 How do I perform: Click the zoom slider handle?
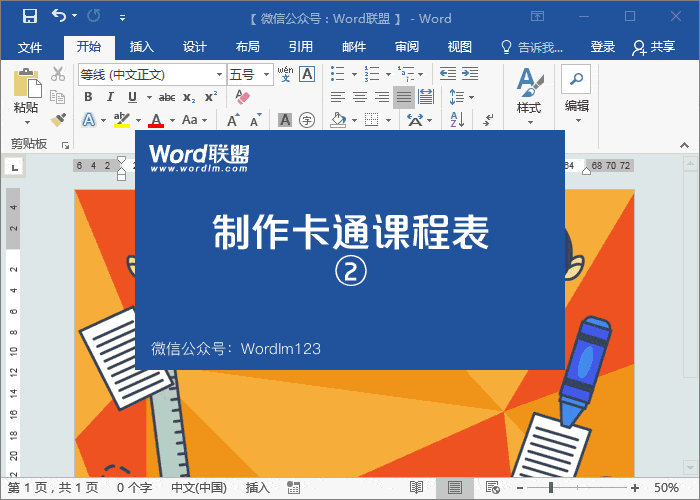point(551,488)
